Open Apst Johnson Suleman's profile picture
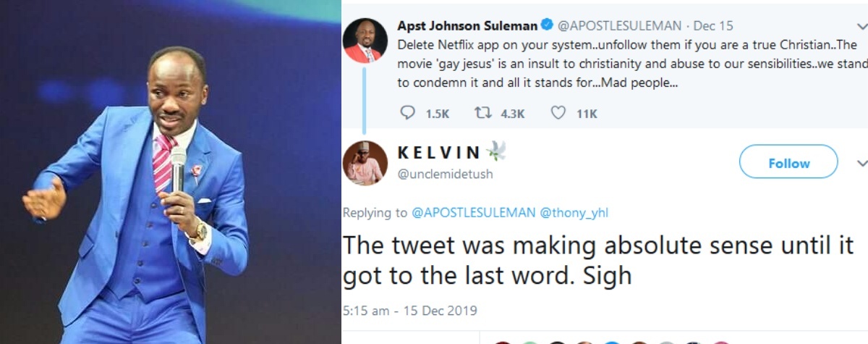 365,40
